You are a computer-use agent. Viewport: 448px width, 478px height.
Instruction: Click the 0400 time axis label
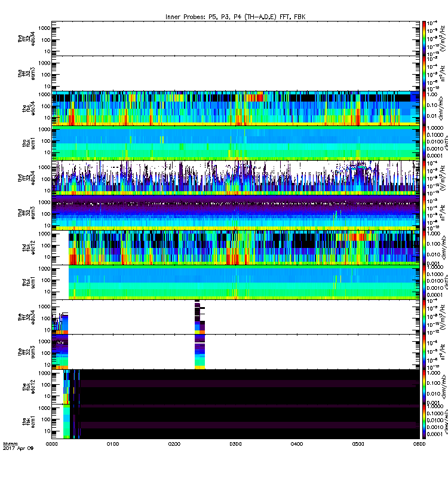tap(297, 444)
